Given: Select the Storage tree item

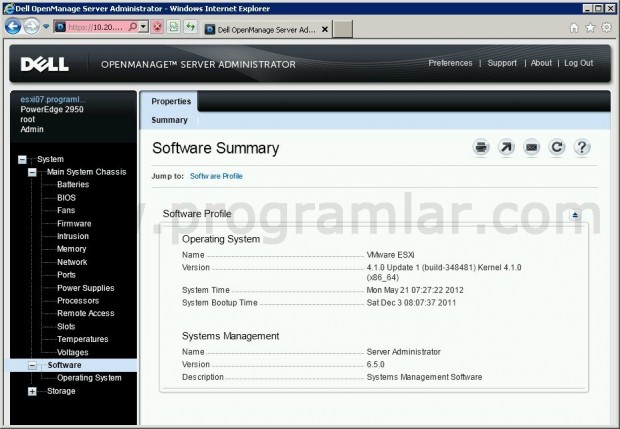Looking at the screenshot, I should (x=61, y=391).
